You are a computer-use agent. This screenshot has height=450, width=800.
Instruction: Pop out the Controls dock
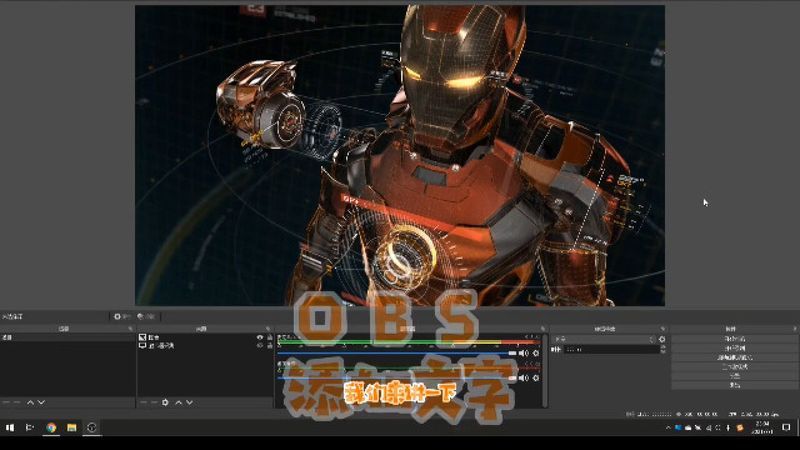click(x=795, y=329)
